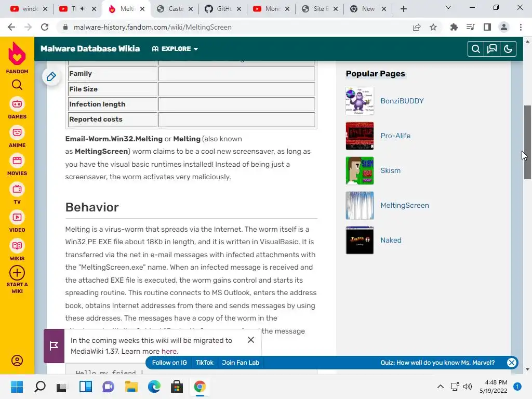Open search in the yellow Fandom sidebar

[x=17, y=85]
